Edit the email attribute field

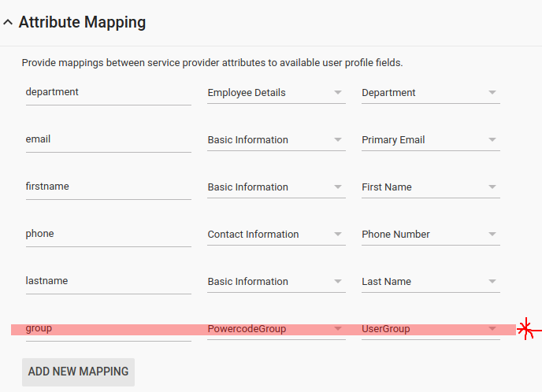[x=108, y=140]
